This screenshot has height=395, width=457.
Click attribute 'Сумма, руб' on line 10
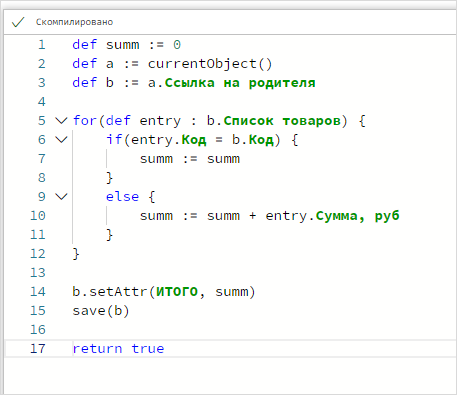tap(357, 216)
